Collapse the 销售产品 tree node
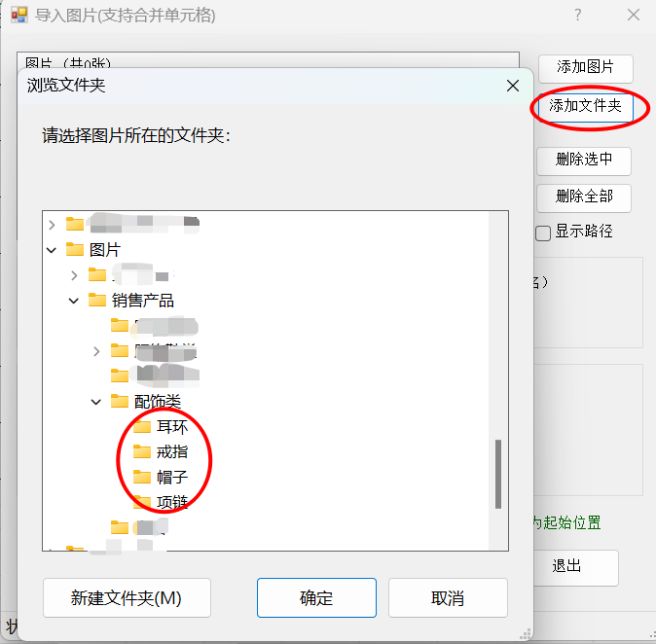The height and width of the screenshot is (644, 656). click(x=74, y=301)
